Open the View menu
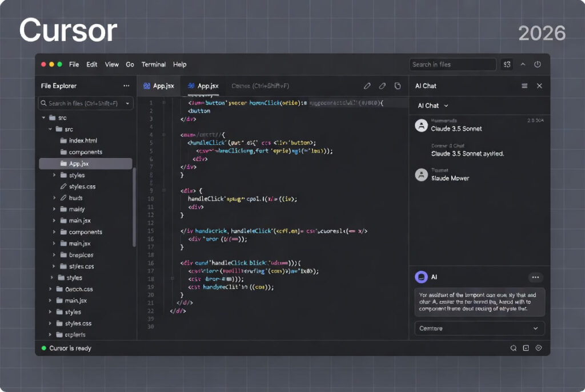Image resolution: width=585 pixels, height=392 pixels. click(111, 64)
